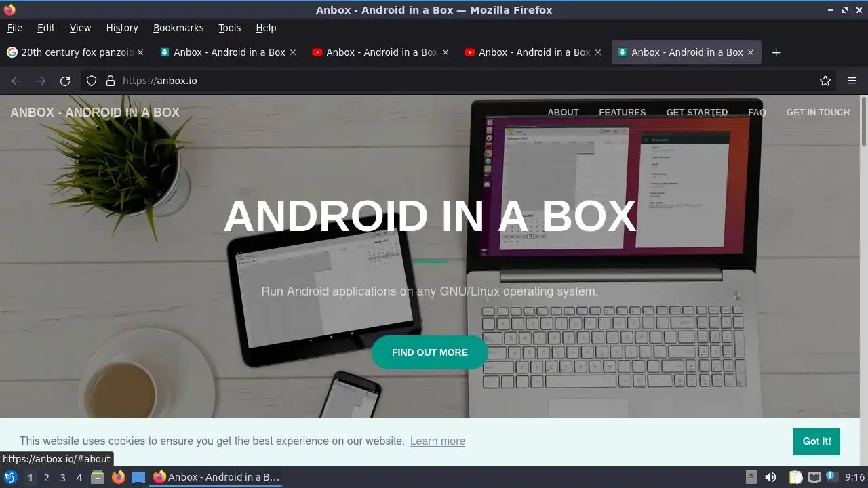The image size is (868, 488).
Task: Click the FIND OUT MORE button
Action: pyautogui.click(x=430, y=352)
